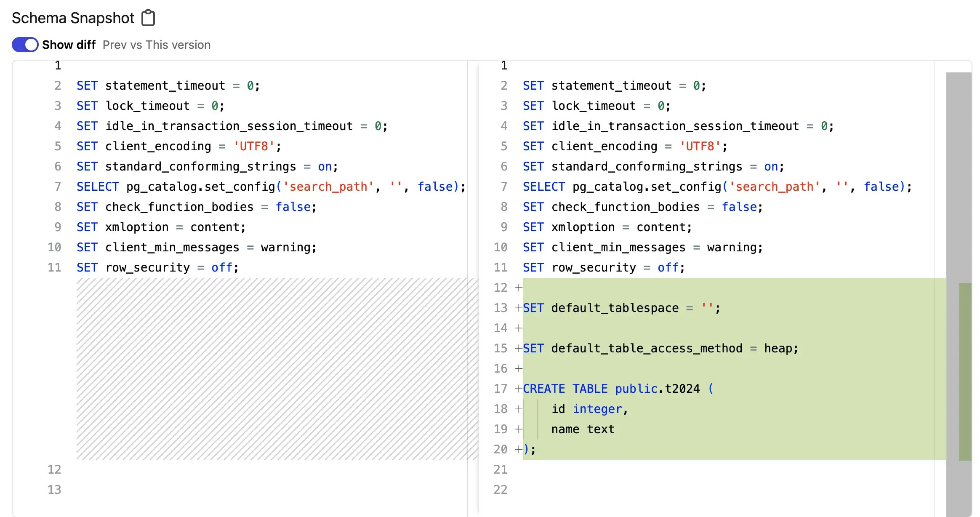Enable Show diff comparison view
This screenshot has width=980, height=517.
click(25, 45)
